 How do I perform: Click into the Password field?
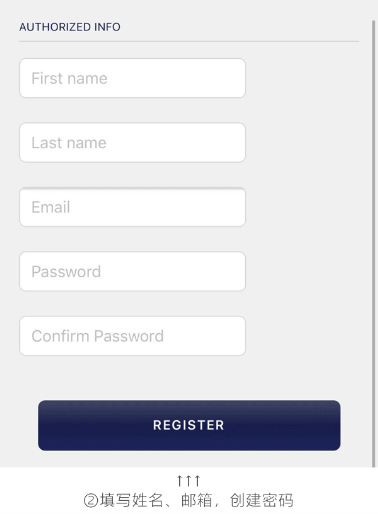tap(132, 271)
